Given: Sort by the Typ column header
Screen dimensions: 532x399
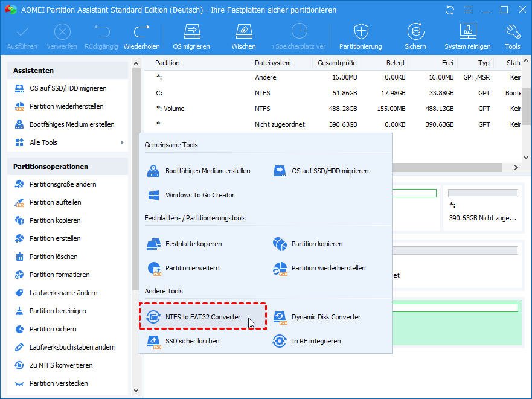Looking at the screenshot, I should point(484,63).
